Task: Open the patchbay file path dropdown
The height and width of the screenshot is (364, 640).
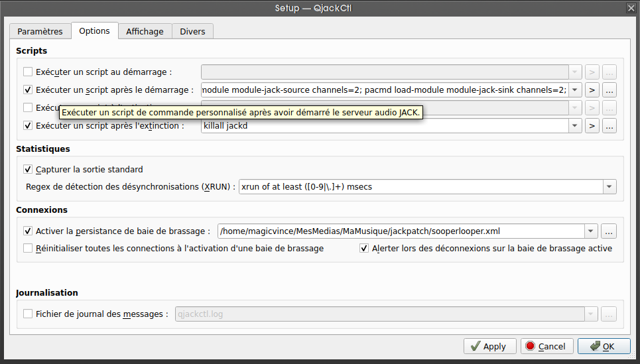Action: point(590,231)
